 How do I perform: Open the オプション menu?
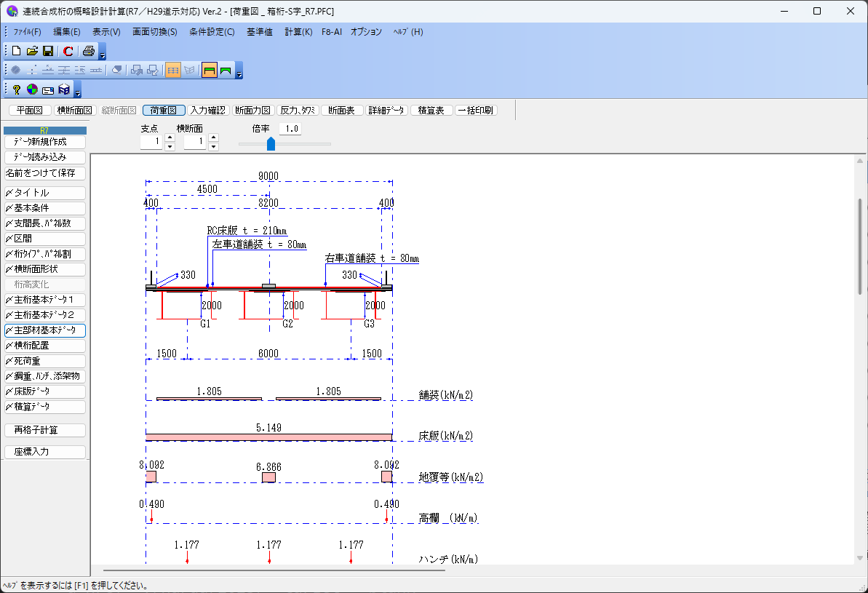[x=366, y=32]
